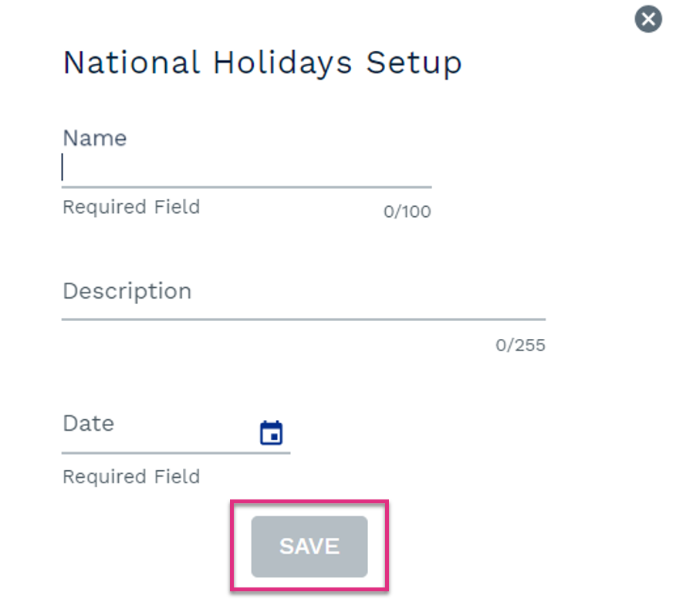Focus the Name input field

247,168
